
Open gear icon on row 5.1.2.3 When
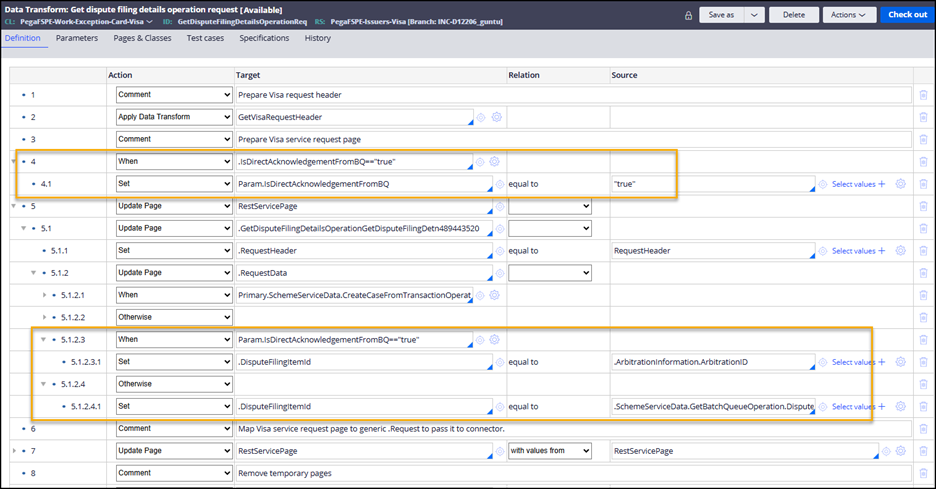(494, 340)
